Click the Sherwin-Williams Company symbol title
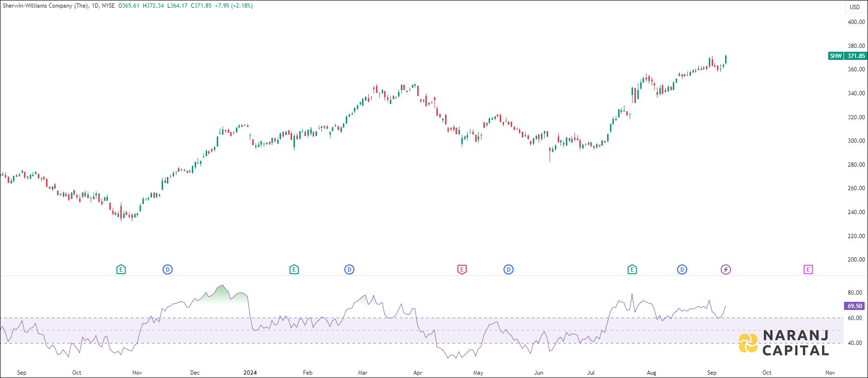 click(x=46, y=6)
